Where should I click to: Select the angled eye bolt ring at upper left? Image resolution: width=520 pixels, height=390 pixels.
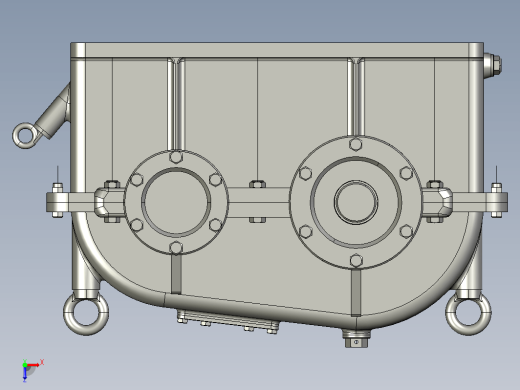tap(25, 136)
